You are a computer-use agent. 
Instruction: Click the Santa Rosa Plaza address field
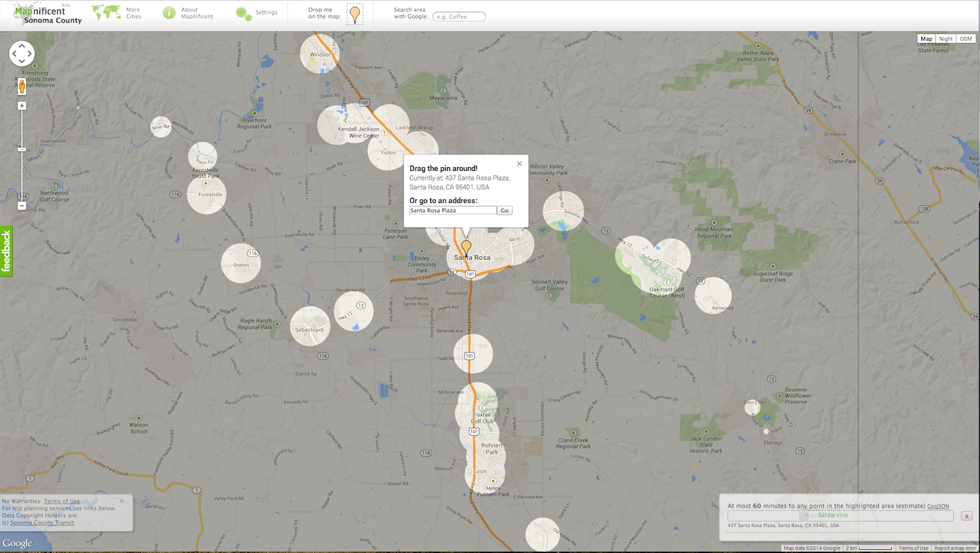pyautogui.click(x=453, y=210)
